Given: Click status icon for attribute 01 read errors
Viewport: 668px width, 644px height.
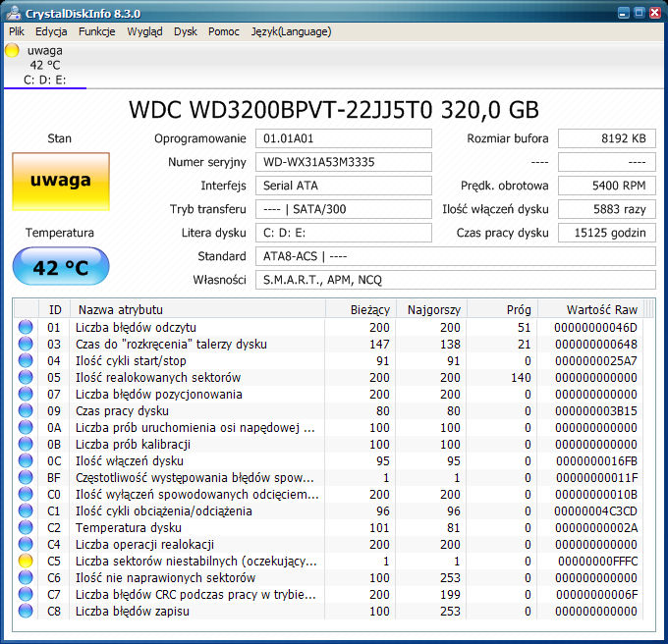Looking at the screenshot, I should [x=26, y=327].
